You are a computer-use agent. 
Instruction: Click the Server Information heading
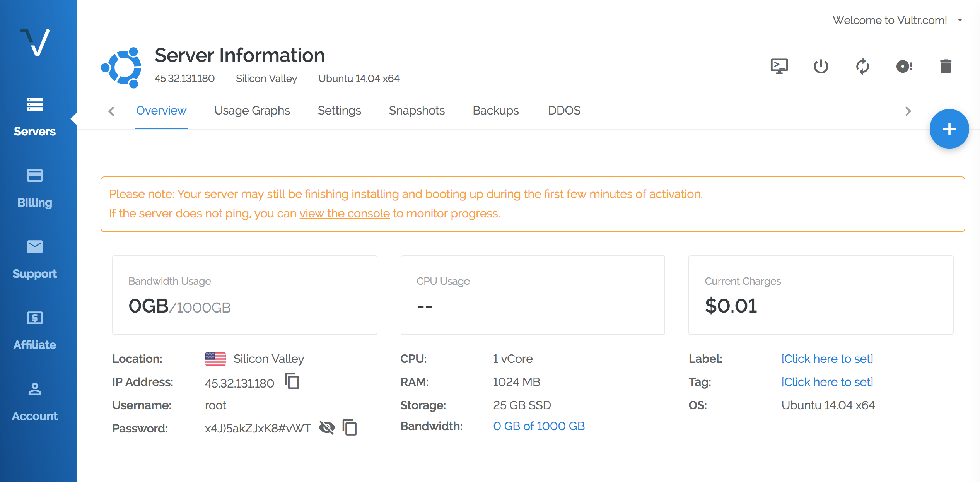point(240,55)
